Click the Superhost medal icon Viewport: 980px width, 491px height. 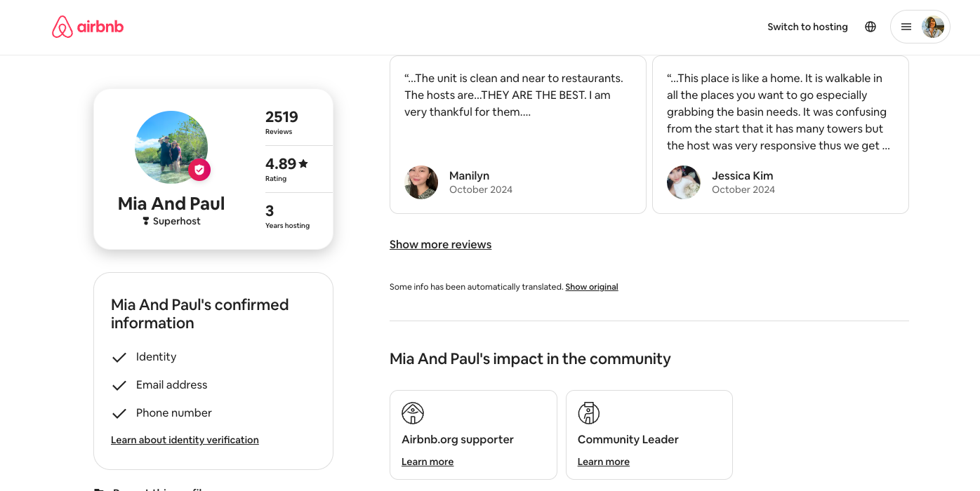click(146, 221)
